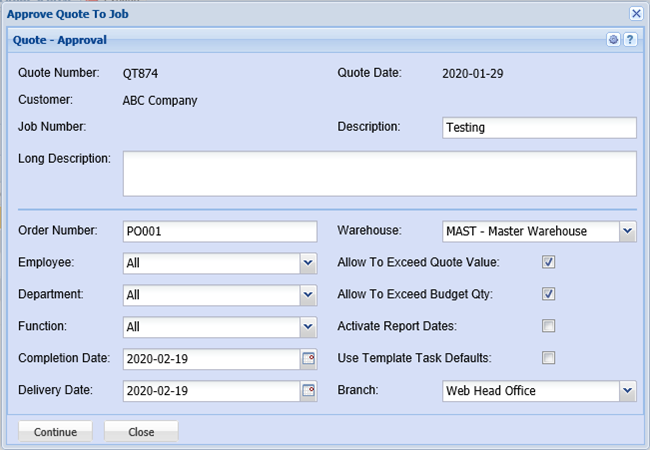Open the Employee dropdown list
The height and width of the screenshot is (450, 650).
(308, 263)
